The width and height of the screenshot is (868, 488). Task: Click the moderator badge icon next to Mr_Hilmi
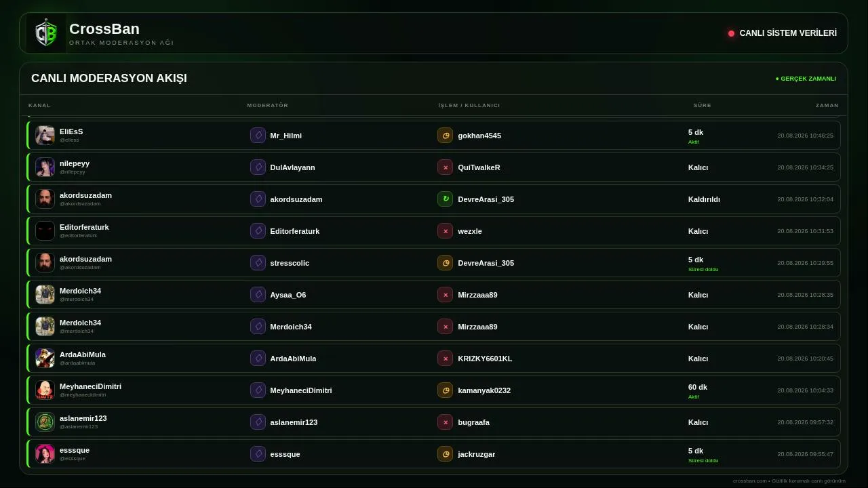pos(258,136)
